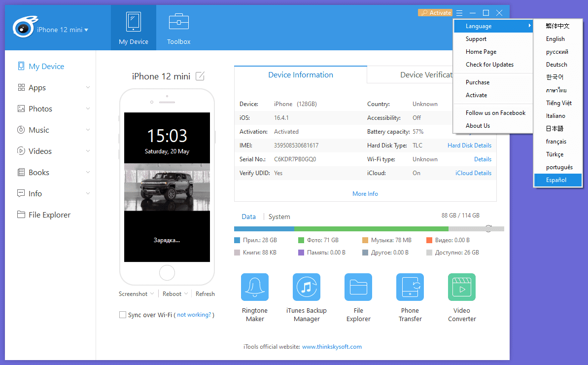
Task: Select Español language option
Action: [x=557, y=180]
